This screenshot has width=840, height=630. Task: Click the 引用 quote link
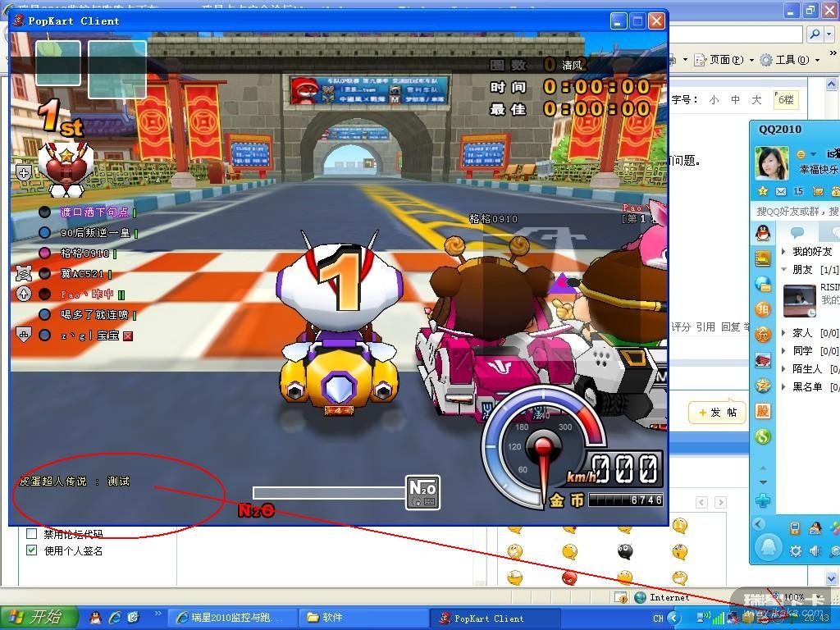point(705,326)
